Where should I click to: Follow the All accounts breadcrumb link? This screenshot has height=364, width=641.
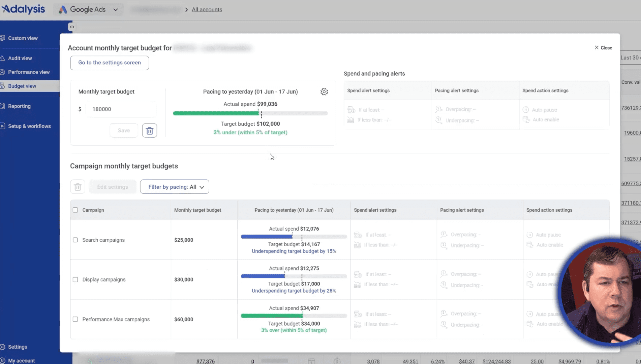[207, 9]
